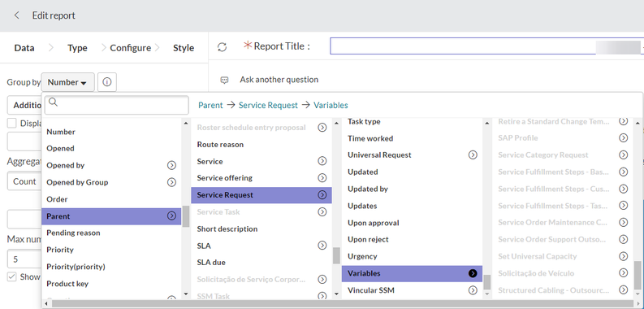Viewport: 644px width, 309px height.
Task: Select the Product key field
Action: point(67,284)
